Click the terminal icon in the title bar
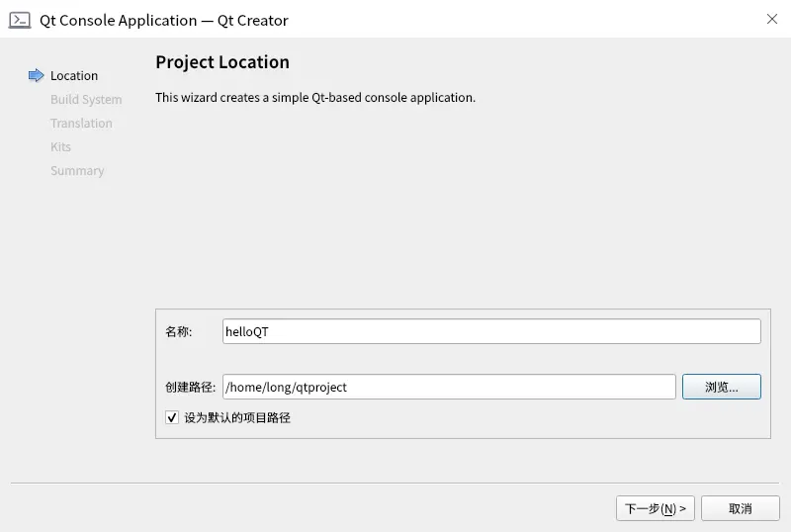The height and width of the screenshot is (532, 791). 20,20
